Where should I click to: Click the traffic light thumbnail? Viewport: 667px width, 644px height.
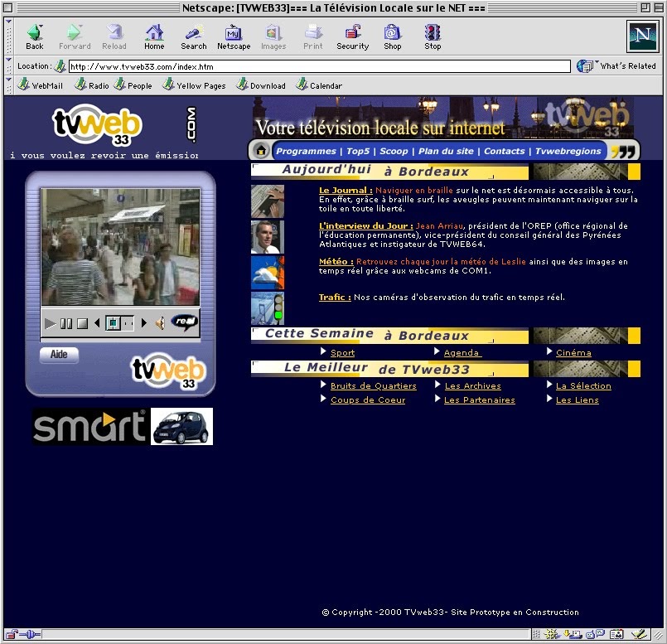[268, 308]
